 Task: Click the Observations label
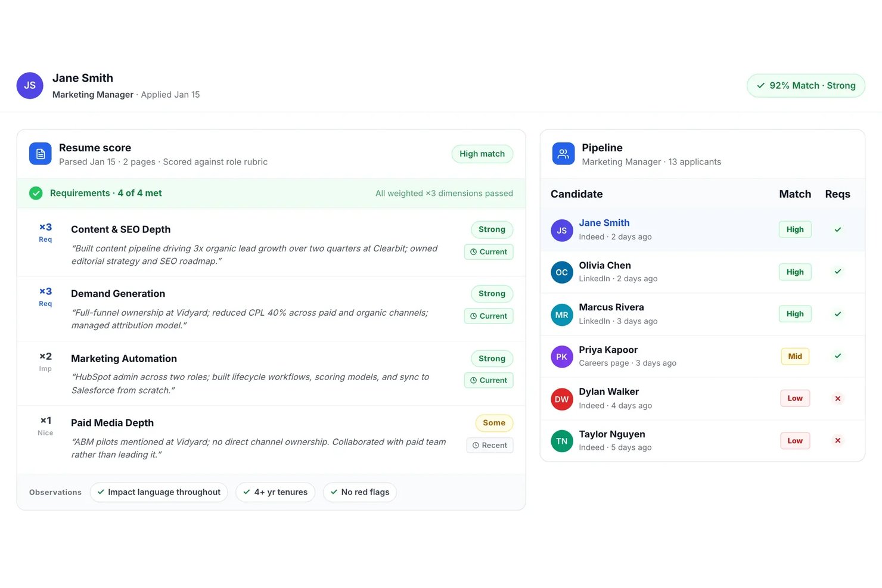(x=55, y=493)
